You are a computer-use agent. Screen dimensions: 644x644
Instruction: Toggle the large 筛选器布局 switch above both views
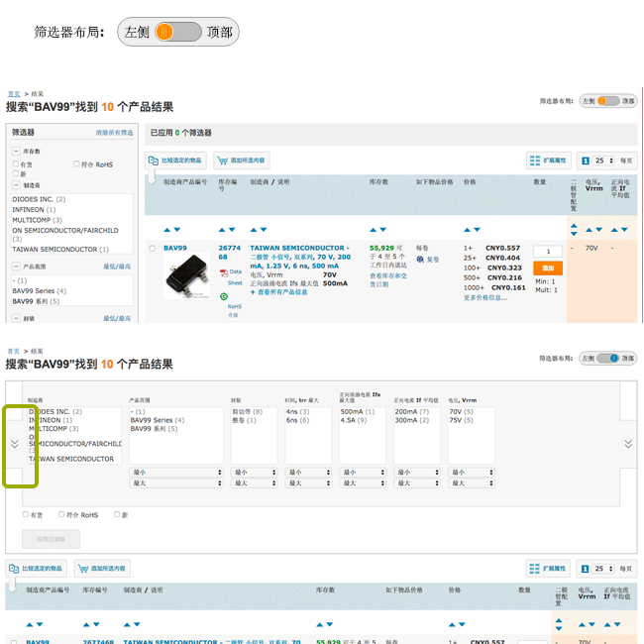pos(178,32)
